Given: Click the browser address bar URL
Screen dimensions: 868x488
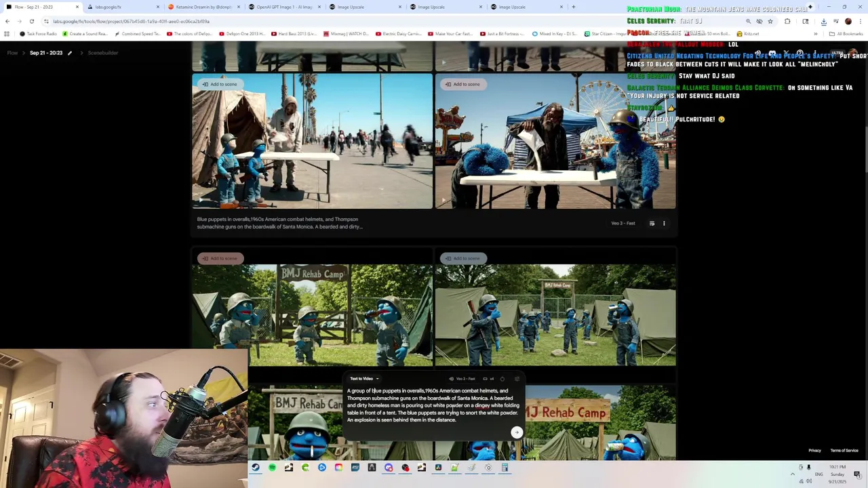Looking at the screenshot, I should point(131,21).
